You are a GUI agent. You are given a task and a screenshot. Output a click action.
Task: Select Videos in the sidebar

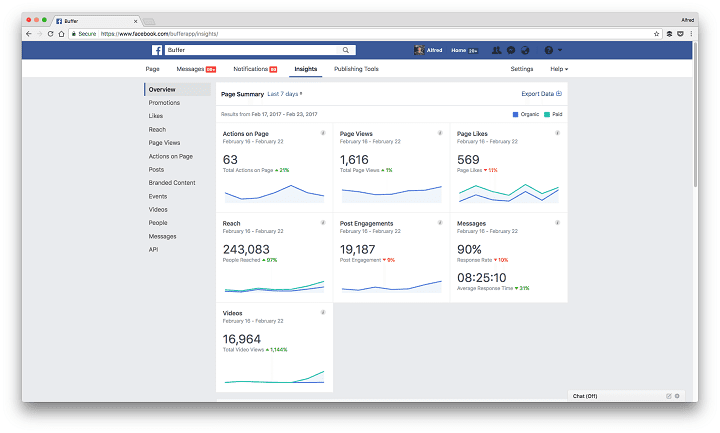tap(158, 209)
